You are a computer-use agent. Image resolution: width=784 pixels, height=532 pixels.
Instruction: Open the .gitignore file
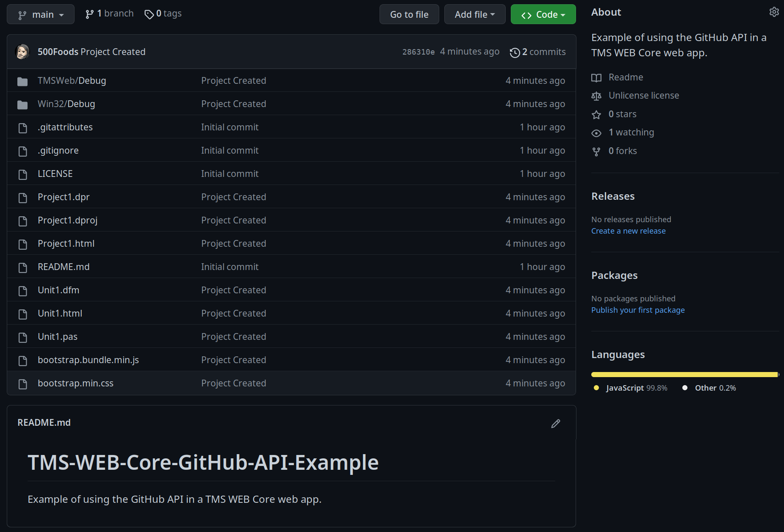(58, 150)
